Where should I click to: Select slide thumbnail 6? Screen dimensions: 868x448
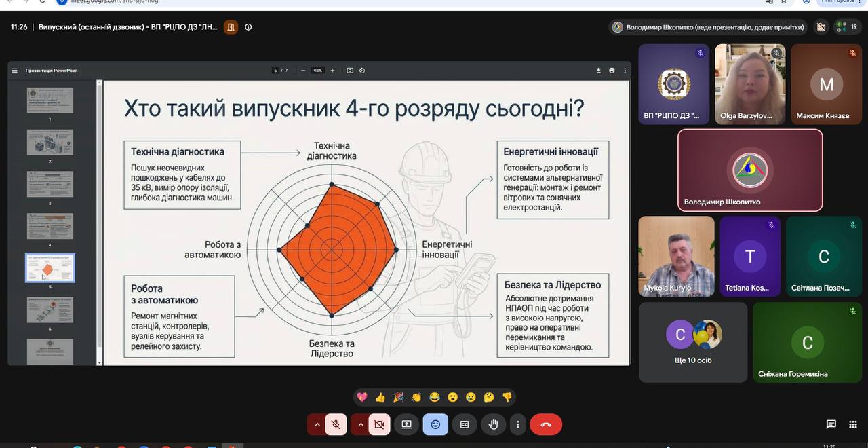pyautogui.click(x=50, y=310)
